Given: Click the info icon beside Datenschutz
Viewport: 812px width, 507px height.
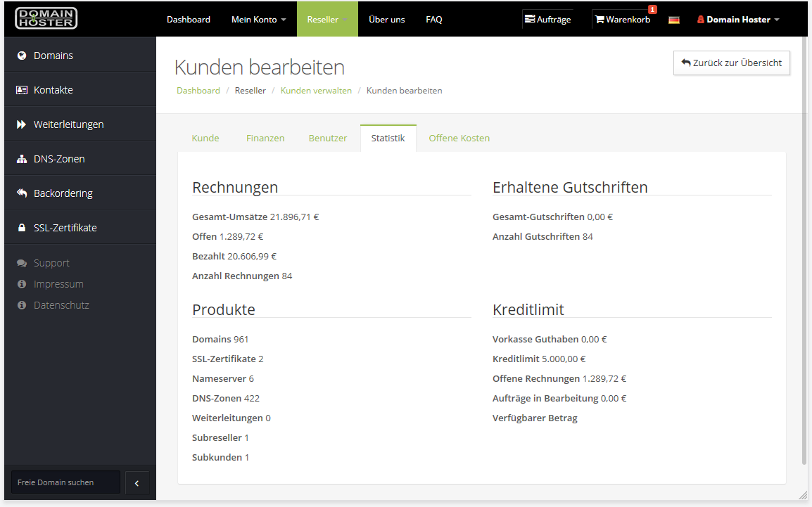Looking at the screenshot, I should [22, 305].
